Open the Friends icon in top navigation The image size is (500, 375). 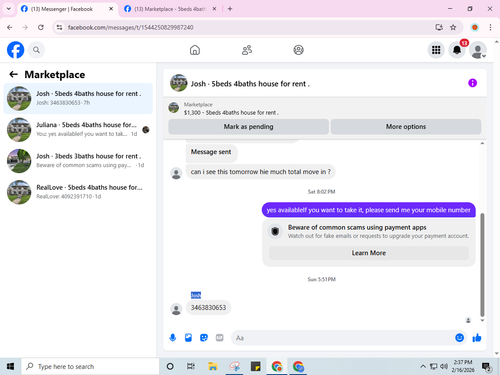(x=247, y=50)
